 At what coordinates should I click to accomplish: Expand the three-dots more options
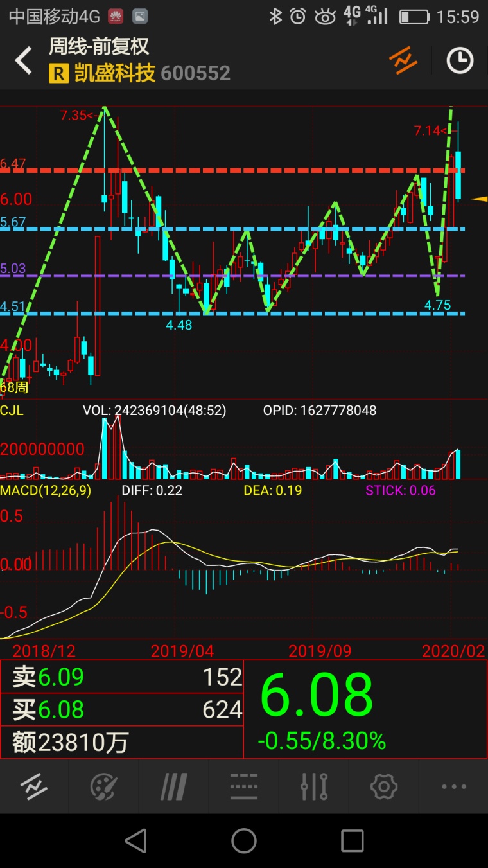coord(454,786)
